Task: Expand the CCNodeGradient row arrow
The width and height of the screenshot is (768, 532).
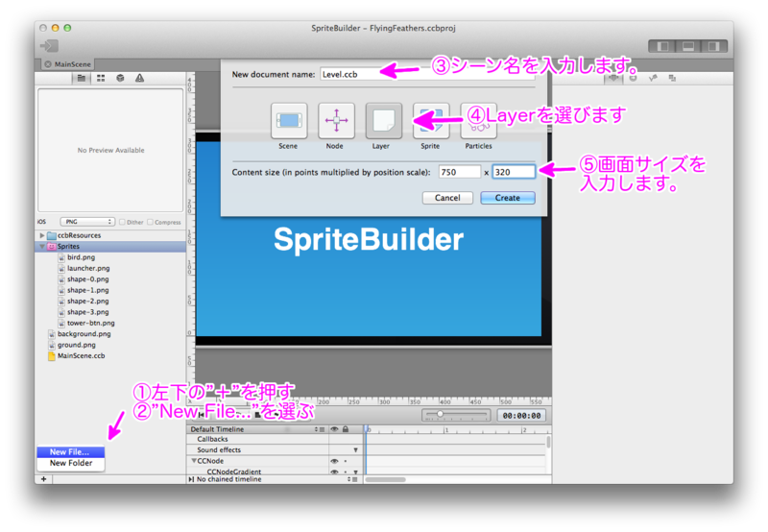Action: click(x=355, y=472)
